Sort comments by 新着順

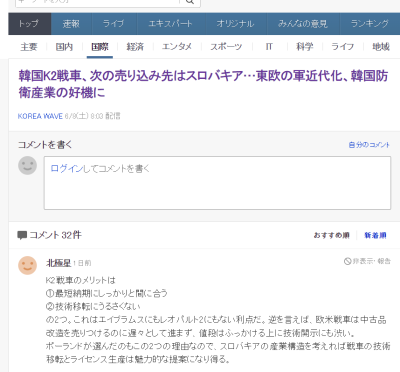tap(375, 235)
